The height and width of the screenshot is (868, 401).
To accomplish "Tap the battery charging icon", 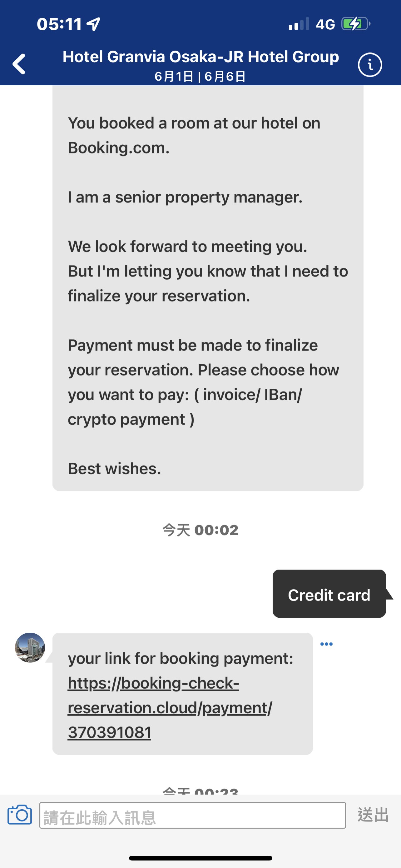I will point(355,24).
